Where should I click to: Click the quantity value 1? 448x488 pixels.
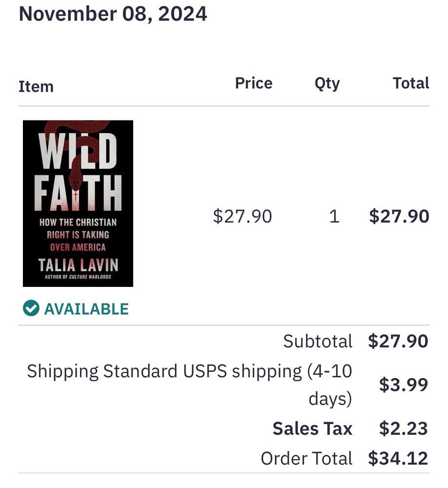coord(334,216)
